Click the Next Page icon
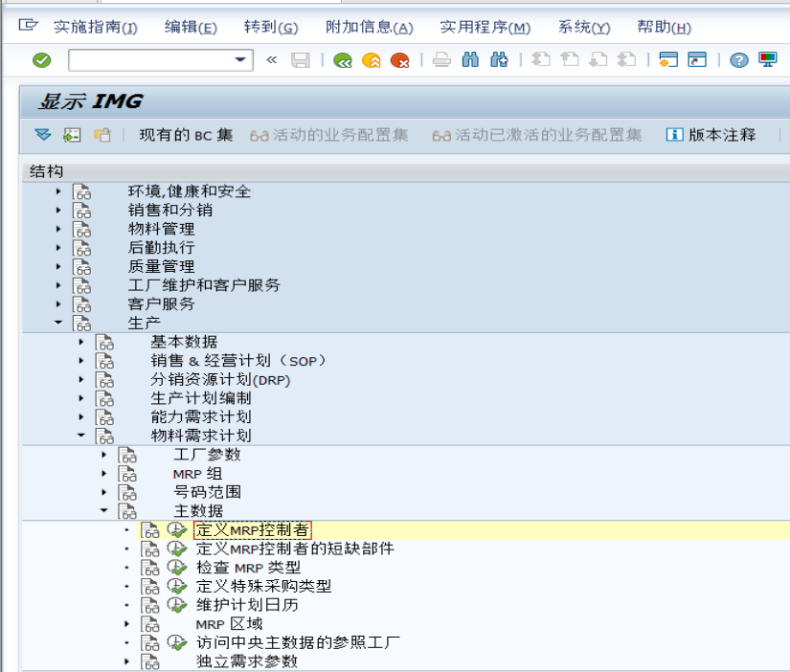Image resolution: width=790 pixels, height=672 pixels. click(x=598, y=60)
